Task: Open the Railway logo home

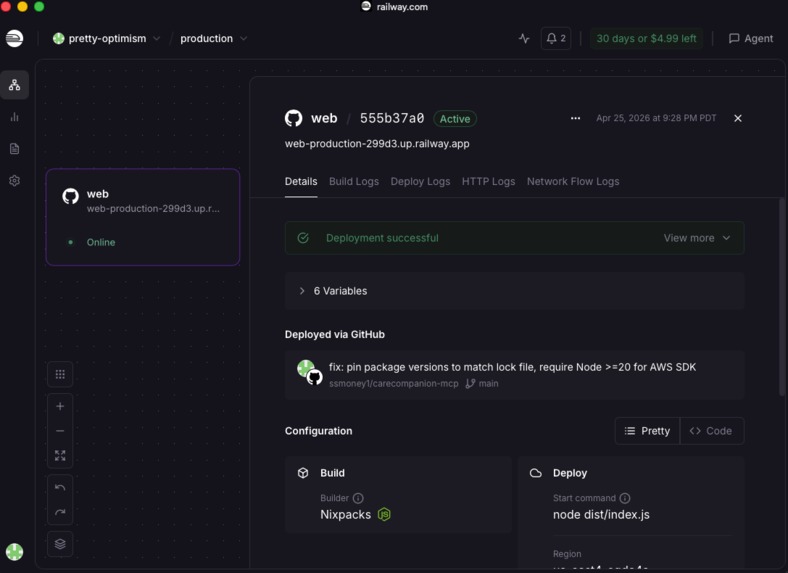Action: point(15,38)
